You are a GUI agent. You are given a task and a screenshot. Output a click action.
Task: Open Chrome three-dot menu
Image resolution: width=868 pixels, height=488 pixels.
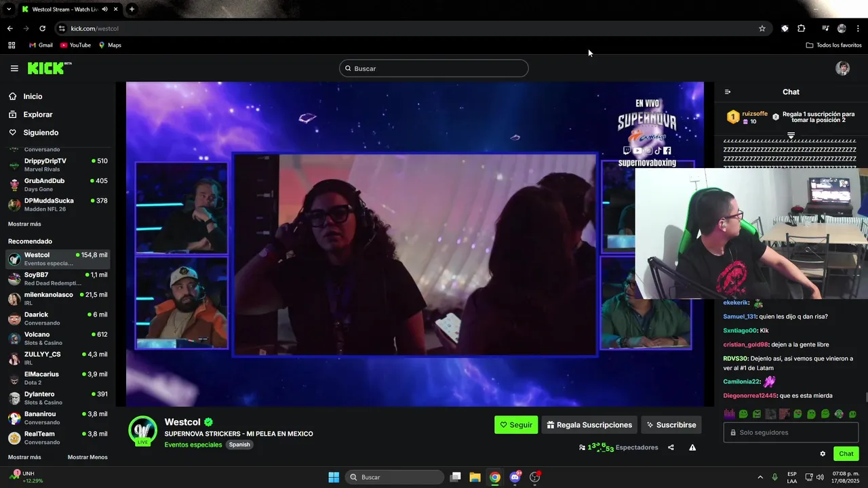click(859, 28)
